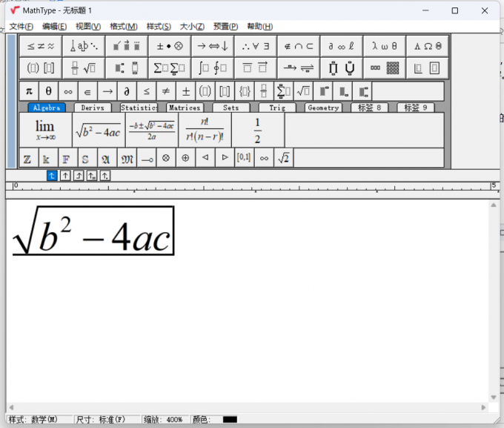Insert the limit x→∞ expression

pyautogui.click(x=46, y=130)
